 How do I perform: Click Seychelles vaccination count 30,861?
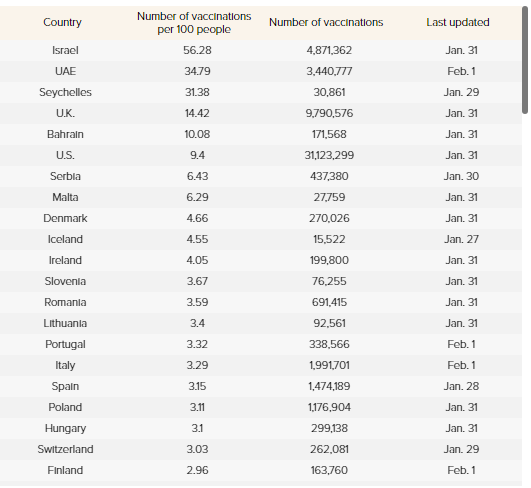[329, 92]
